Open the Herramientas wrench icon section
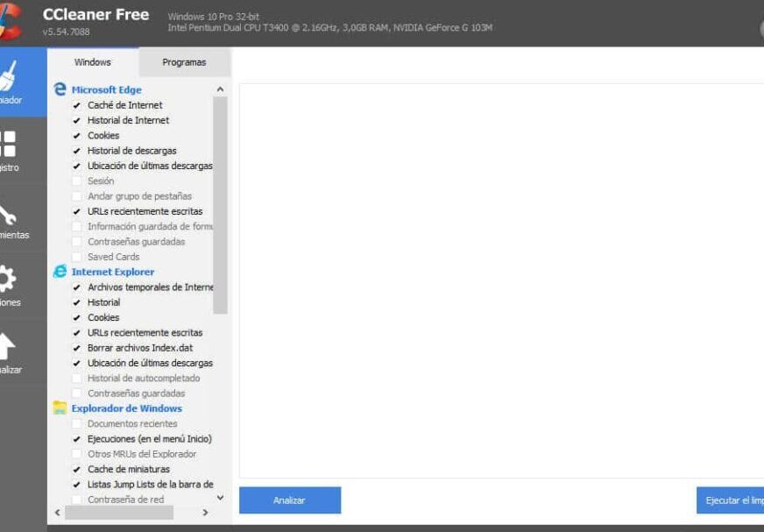Image resolution: width=764 pixels, height=532 pixels. coord(7,215)
